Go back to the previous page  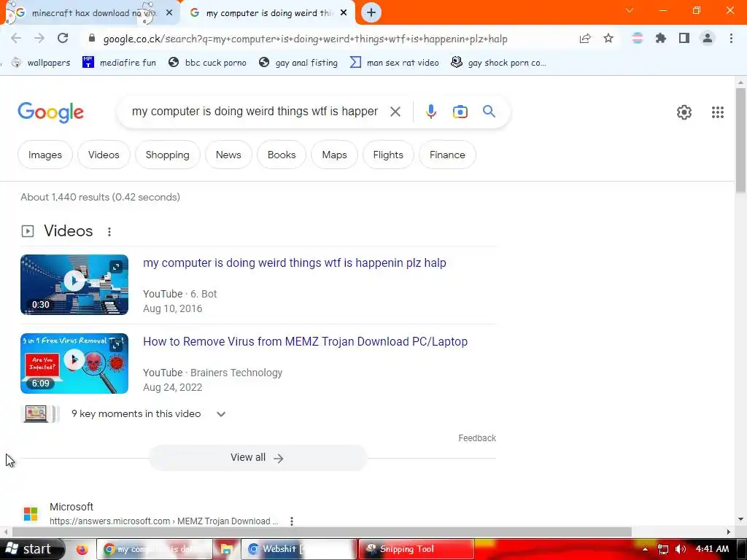[x=16, y=39]
